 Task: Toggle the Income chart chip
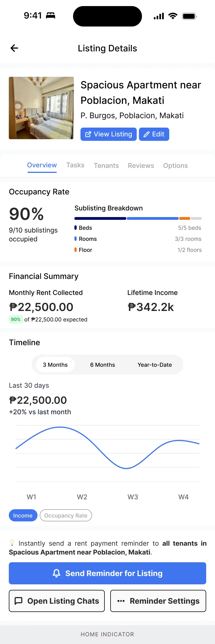(23, 515)
